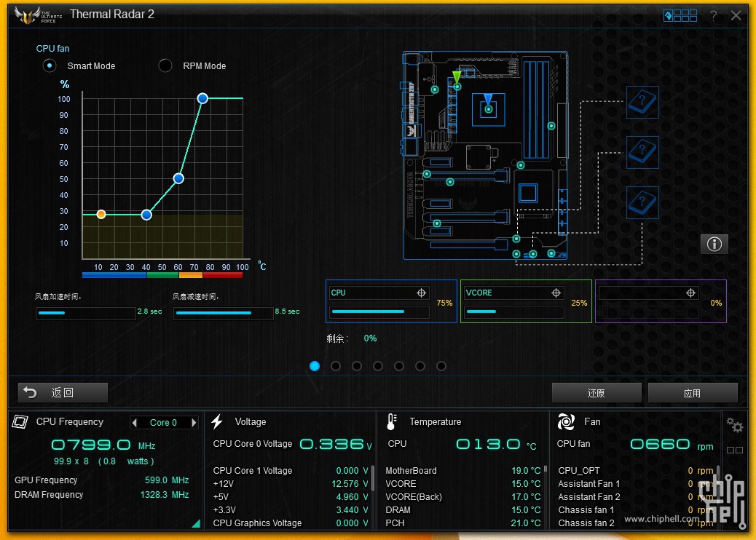Screen dimensions: 756x540
Task: Select RPM Mode radio button
Action: coord(165,65)
